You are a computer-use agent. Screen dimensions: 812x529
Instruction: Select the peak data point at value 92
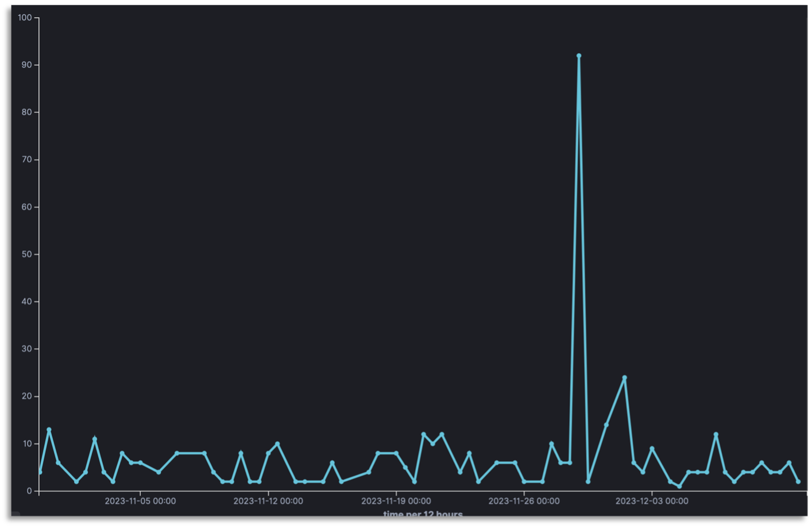[579, 55]
